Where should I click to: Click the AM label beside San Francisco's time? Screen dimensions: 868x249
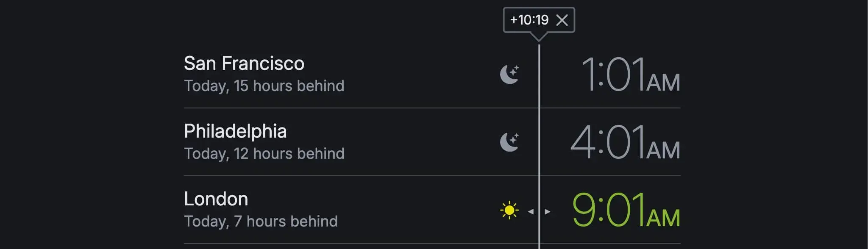pyautogui.click(x=663, y=83)
